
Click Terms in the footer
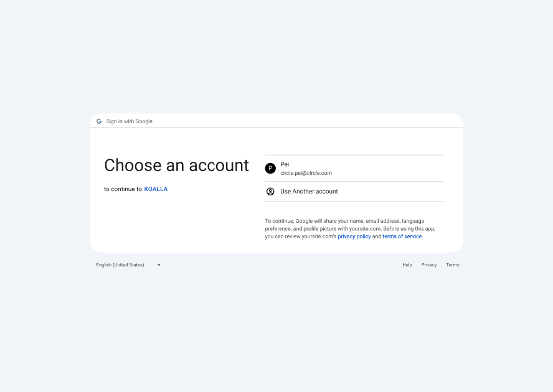click(x=453, y=264)
